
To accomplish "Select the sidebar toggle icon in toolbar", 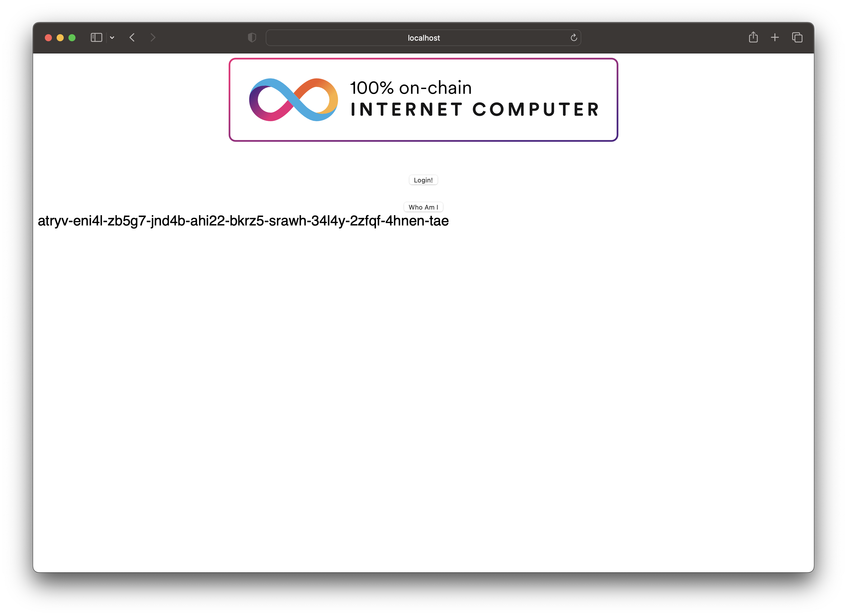I will (97, 37).
